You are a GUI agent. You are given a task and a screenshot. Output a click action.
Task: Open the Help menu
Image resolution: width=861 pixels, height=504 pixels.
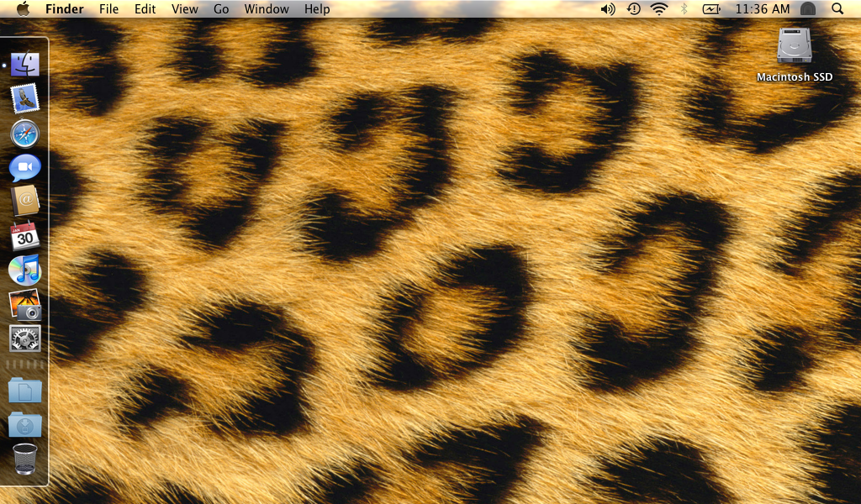(317, 9)
